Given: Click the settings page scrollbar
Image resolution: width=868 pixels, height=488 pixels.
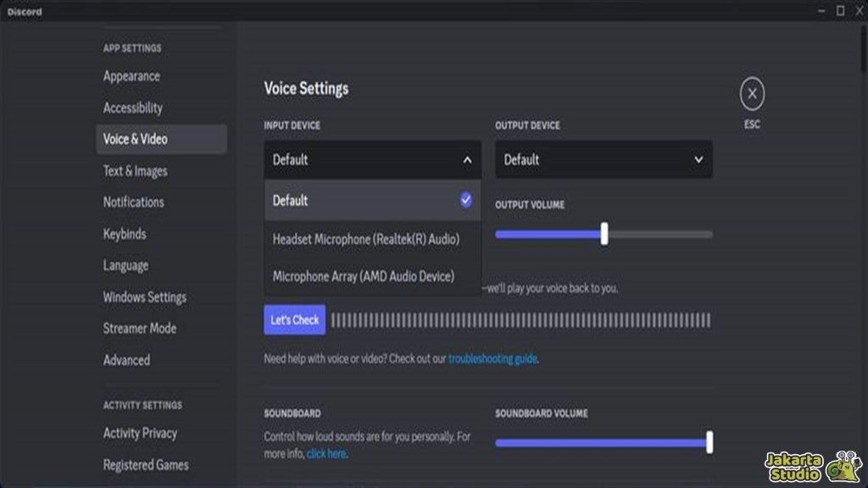Looking at the screenshot, I should pos(864,47).
